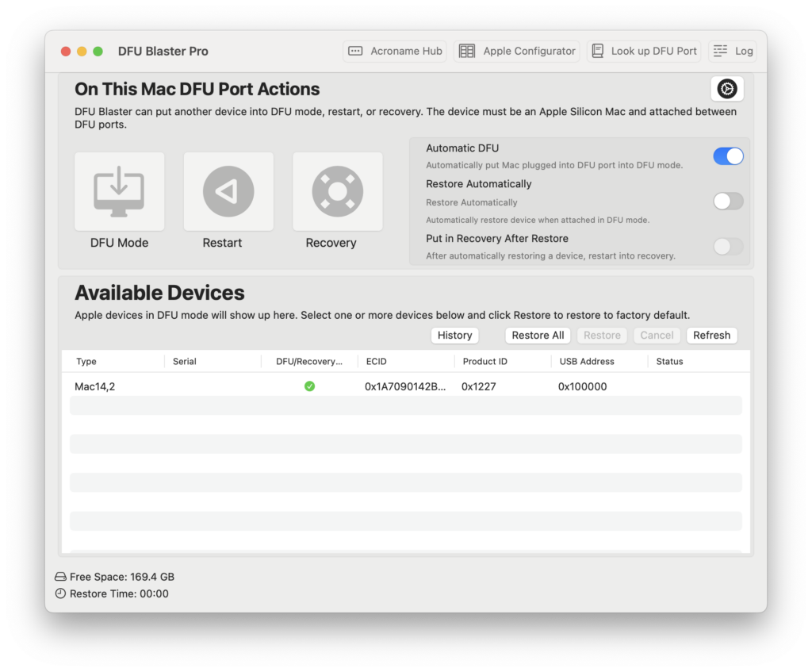Open the Acroname Hub toolbar item
Screen dimensions: 812x672
click(x=395, y=51)
